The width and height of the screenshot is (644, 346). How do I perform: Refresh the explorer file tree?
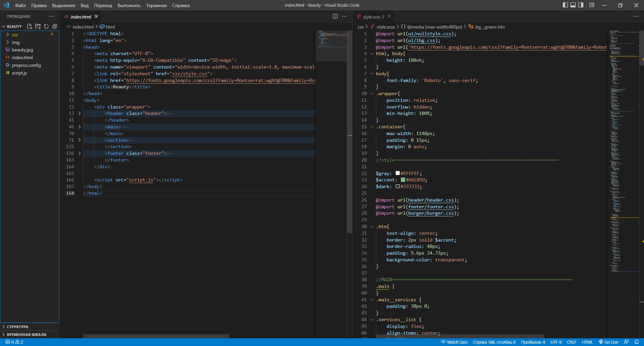[x=46, y=26]
